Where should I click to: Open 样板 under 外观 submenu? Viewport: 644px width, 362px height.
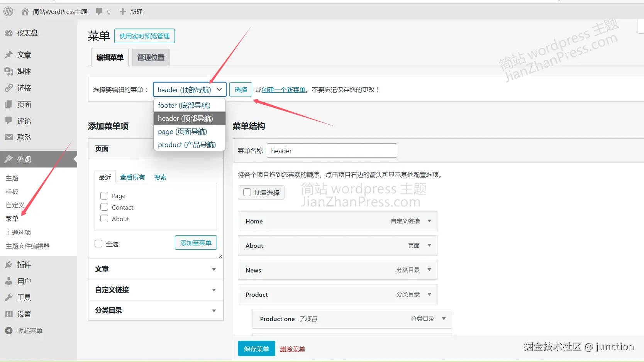point(12,191)
